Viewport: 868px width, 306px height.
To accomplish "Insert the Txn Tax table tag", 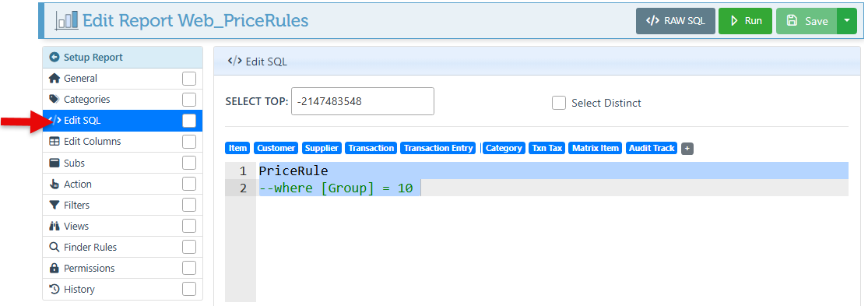I will coord(547,148).
